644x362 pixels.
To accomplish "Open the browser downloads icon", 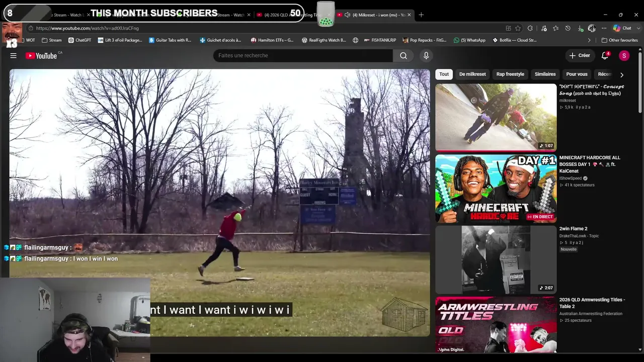I will 580,28.
